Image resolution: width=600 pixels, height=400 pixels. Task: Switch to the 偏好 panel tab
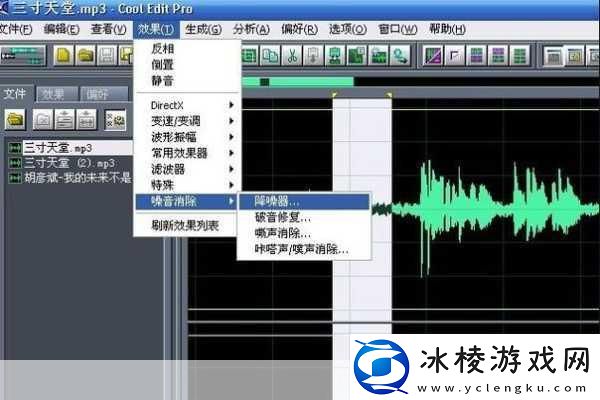click(104, 94)
